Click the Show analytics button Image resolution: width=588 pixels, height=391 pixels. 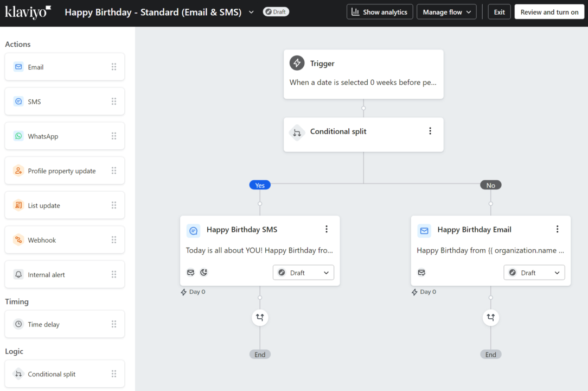(380, 11)
